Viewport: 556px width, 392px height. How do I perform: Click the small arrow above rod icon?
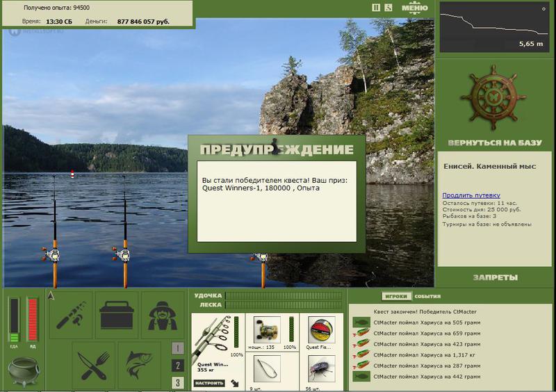(51, 295)
